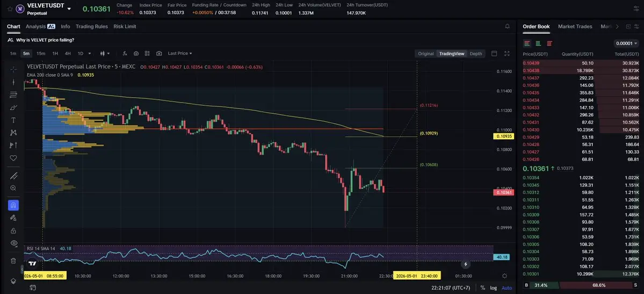Select the forecast position tool
Viewport: 644px width, 294px height.
tap(13, 145)
